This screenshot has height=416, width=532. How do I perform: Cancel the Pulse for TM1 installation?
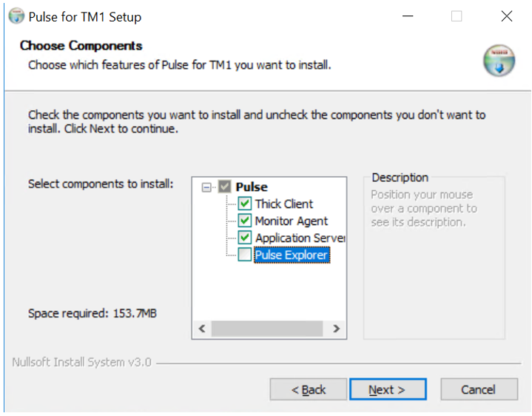point(478,389)
